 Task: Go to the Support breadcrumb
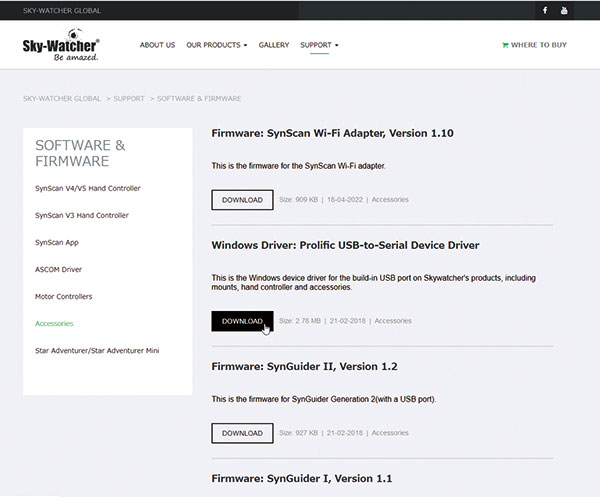pyautogui.click(x=129, y=99)
